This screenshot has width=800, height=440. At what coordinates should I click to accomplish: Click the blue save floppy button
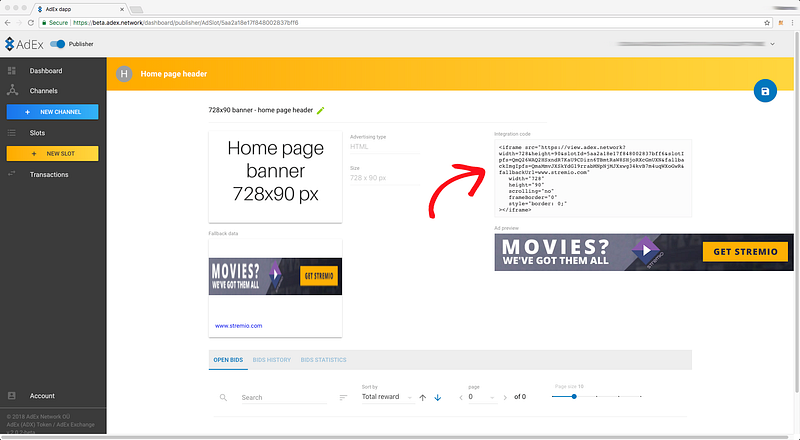[765, 91]
